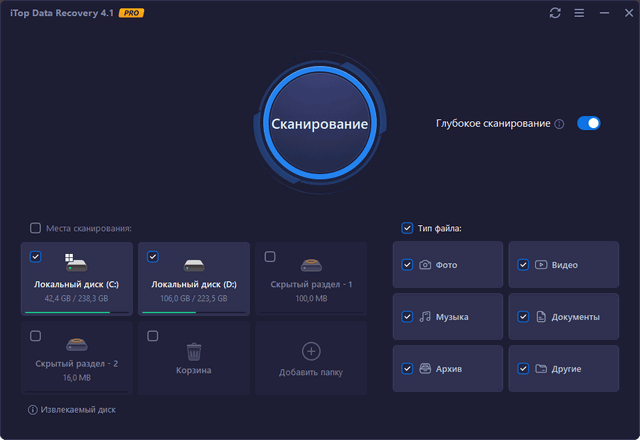Click the Музыка note icon
The width and height of the screenshot is (640, 440).
(425, 317)
